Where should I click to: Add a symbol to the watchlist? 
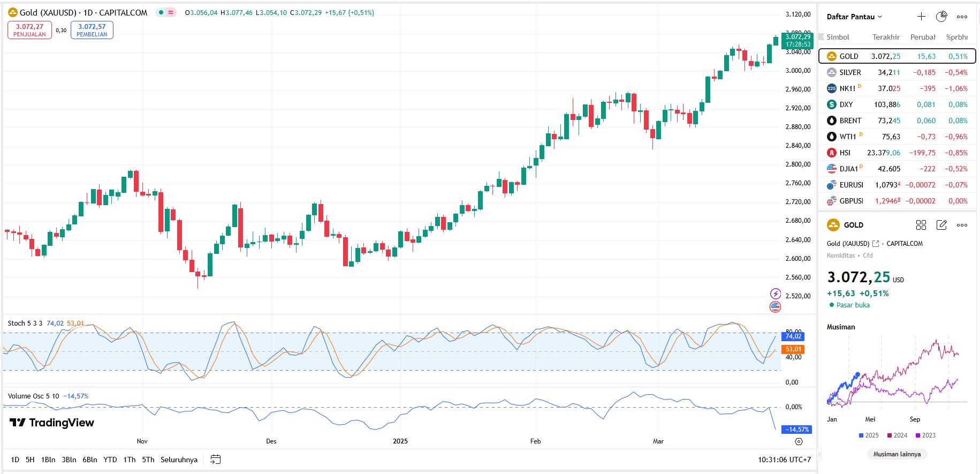click(921, 17)
